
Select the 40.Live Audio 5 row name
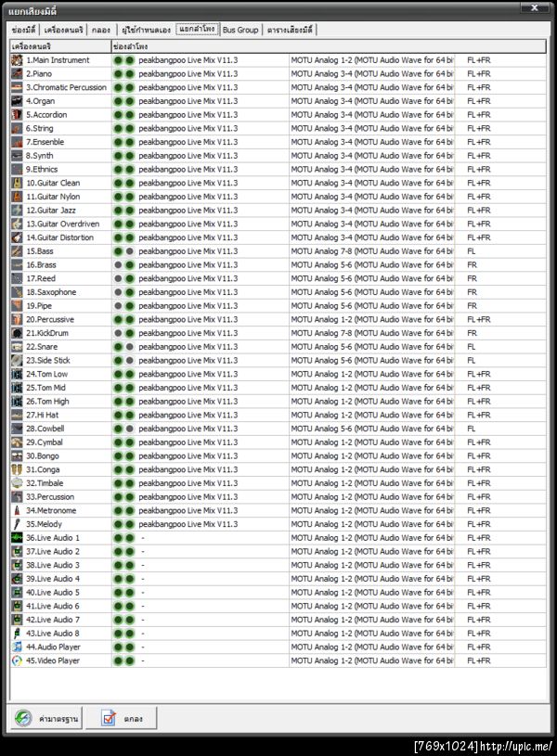click(53, 593)
